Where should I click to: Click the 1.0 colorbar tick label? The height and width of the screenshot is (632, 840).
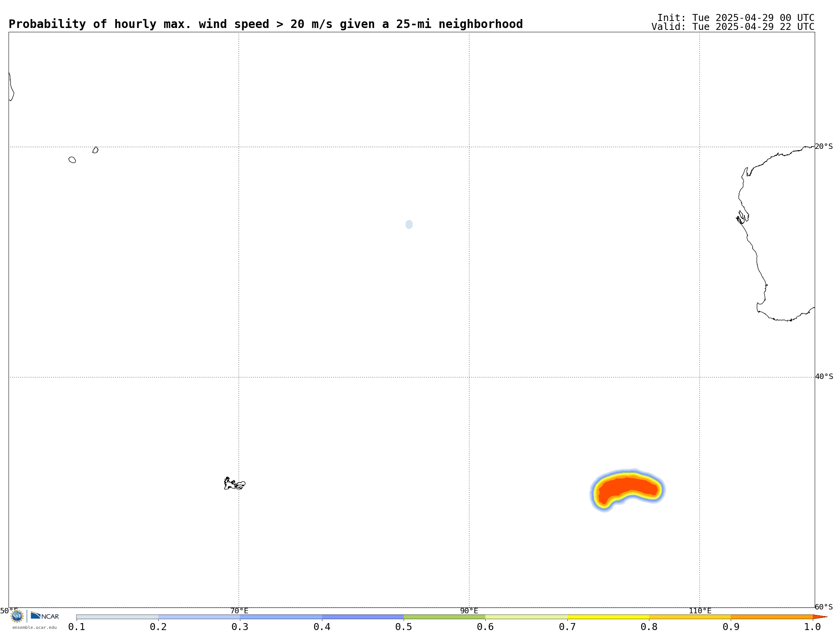[813, 627]
